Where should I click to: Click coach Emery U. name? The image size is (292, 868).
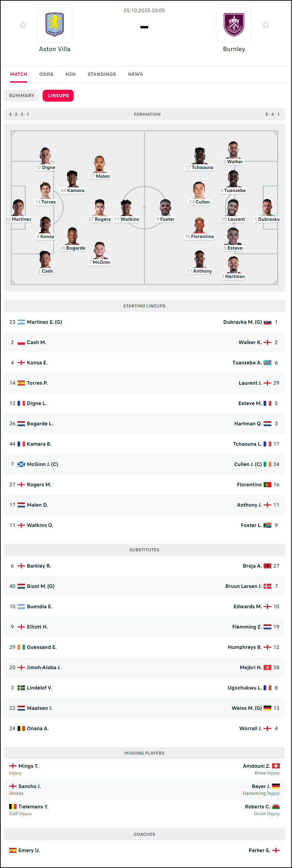29,850
